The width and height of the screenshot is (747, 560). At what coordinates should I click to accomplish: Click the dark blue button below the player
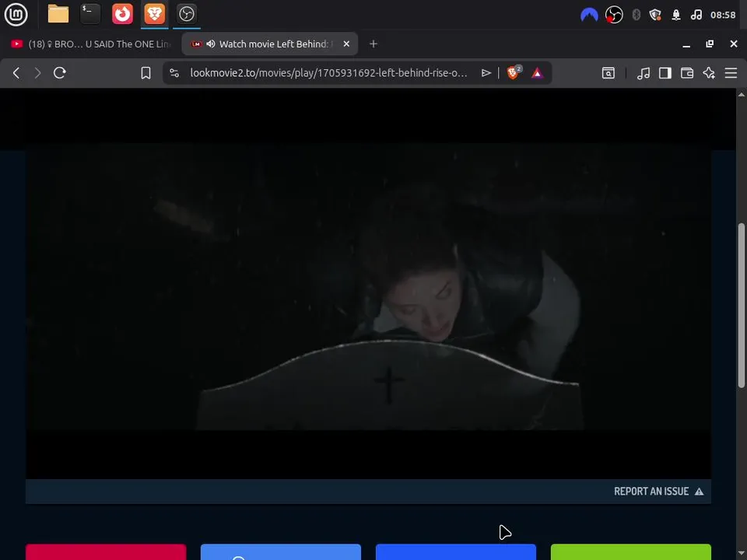click(456, 552)
